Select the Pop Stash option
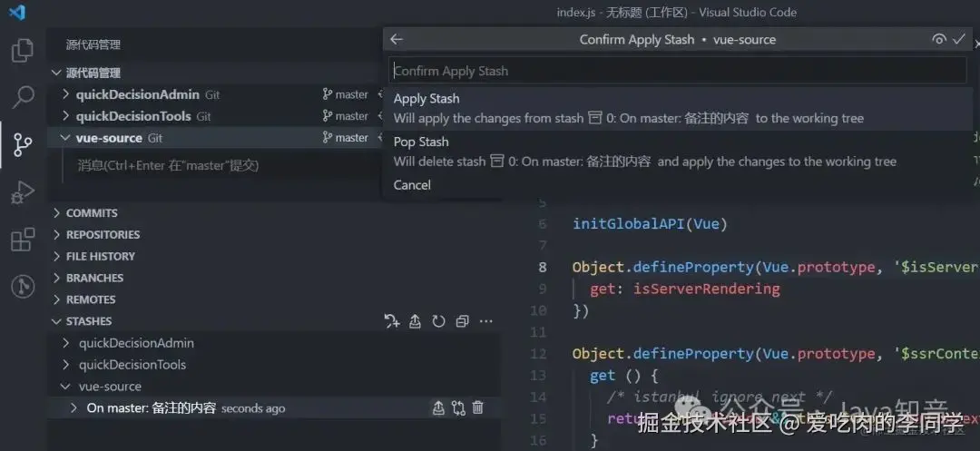The image size is (980, 451). click(678, 152)
